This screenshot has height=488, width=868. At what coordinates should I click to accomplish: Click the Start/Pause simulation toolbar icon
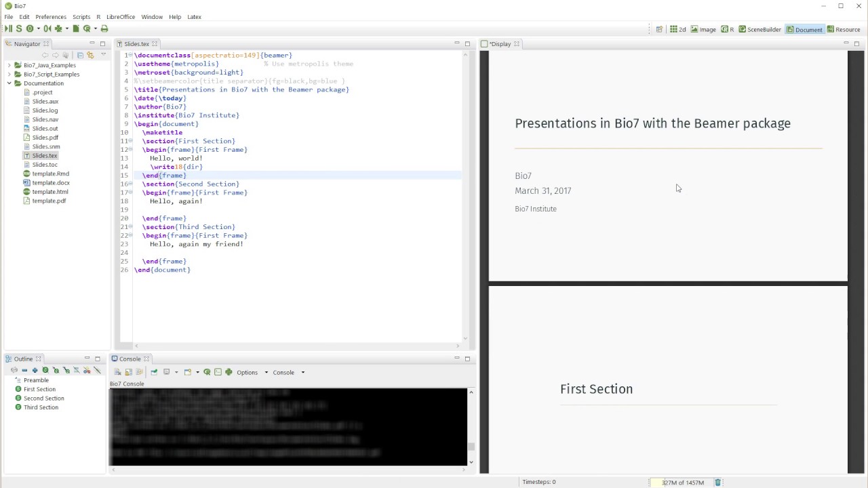click(x=8, y=28)
